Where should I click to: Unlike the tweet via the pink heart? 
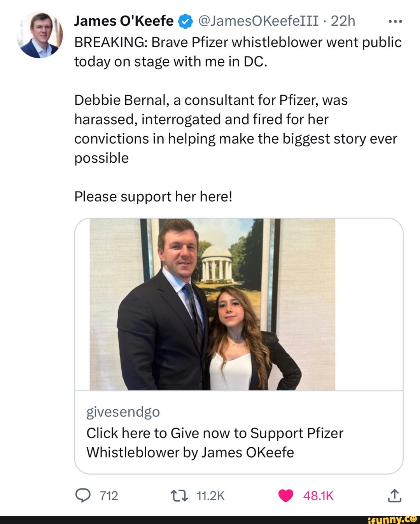coord(286,495)
